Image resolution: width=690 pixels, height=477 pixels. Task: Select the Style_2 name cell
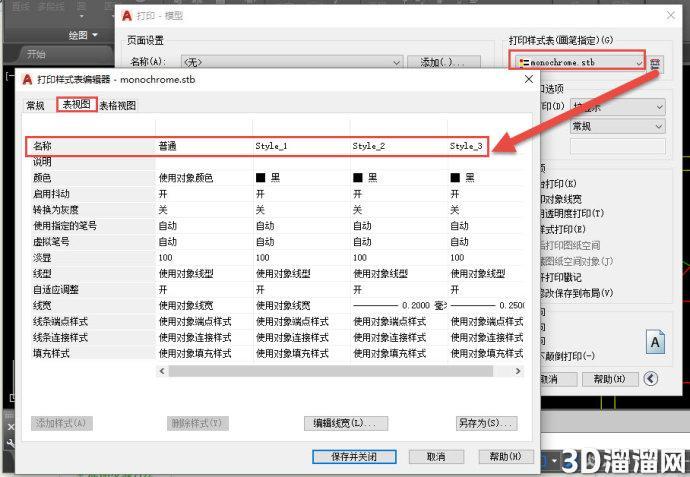point(399,146)
